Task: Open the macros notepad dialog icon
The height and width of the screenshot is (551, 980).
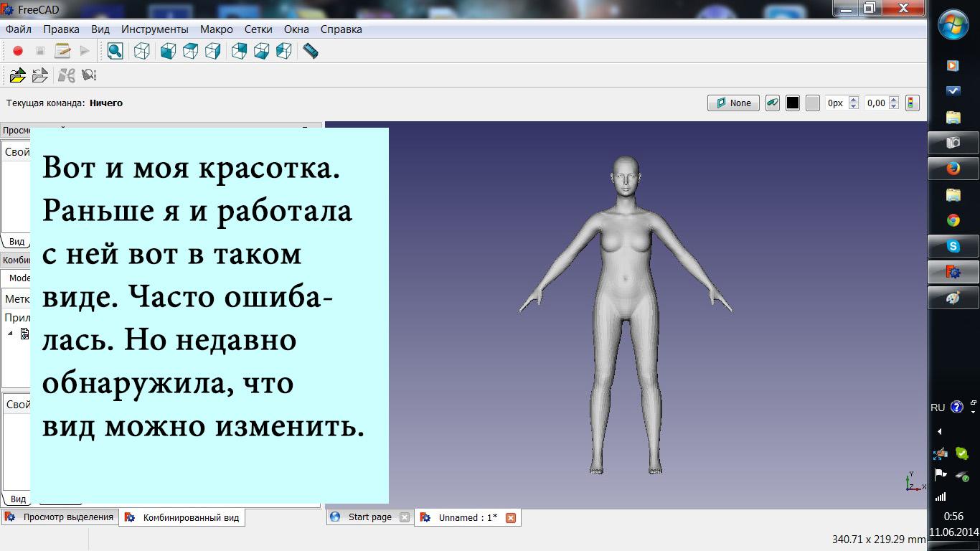Action: [x=63, y=51]
